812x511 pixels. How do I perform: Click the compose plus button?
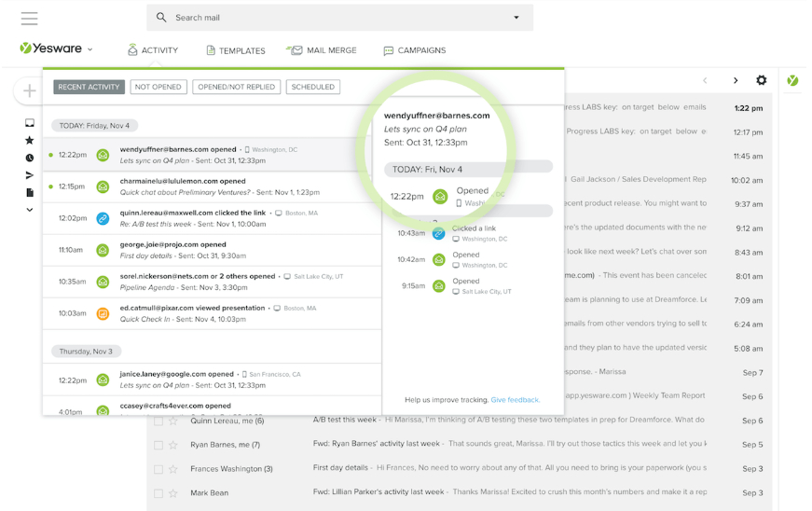(30, 91)
